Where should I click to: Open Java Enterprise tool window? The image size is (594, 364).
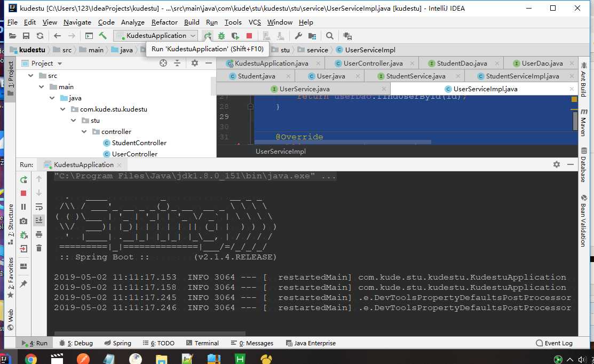click(311, 343)
